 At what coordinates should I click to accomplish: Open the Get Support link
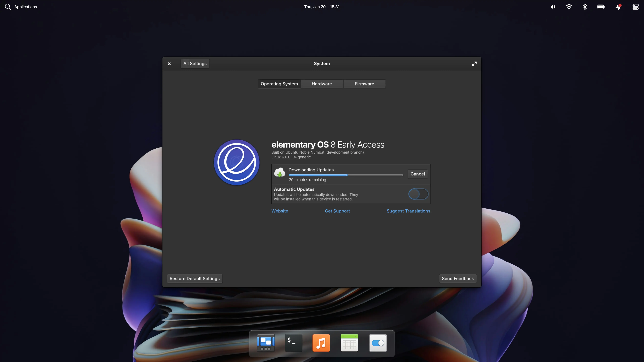pyautogui.click(x=337, y=211)
